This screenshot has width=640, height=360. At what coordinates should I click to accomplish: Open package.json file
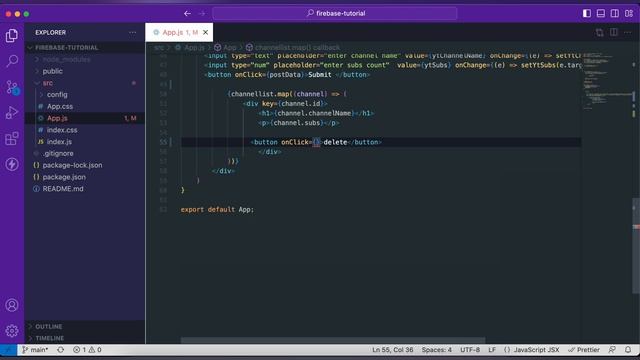click(x=85, y=177)
